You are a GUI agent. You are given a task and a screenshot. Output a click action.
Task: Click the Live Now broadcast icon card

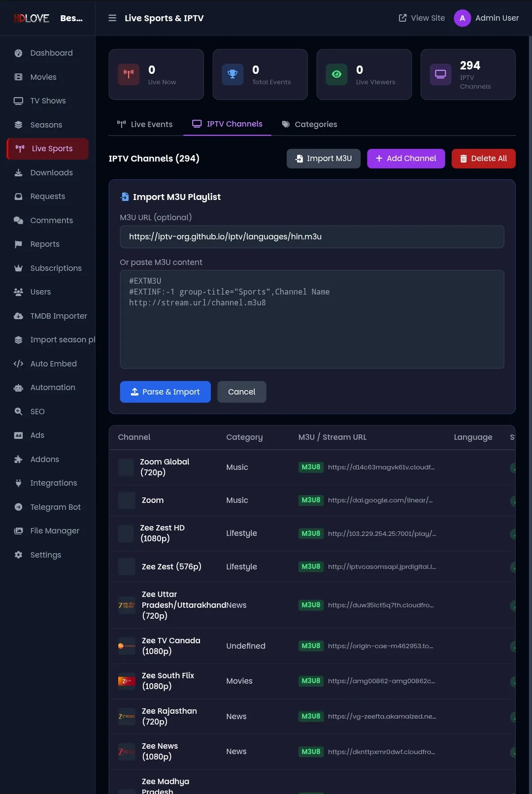(129, 74)
